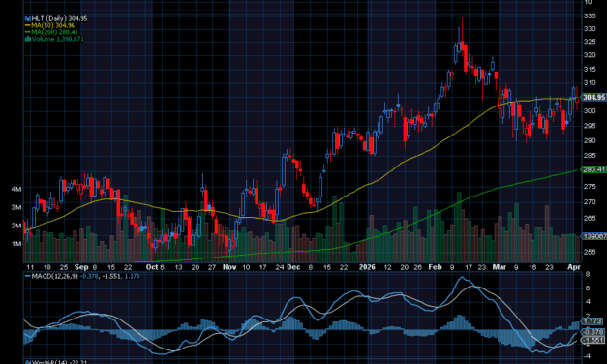Click the "Nov" label on the date axis
Screen dimensions: 607x364
[229, 267]
